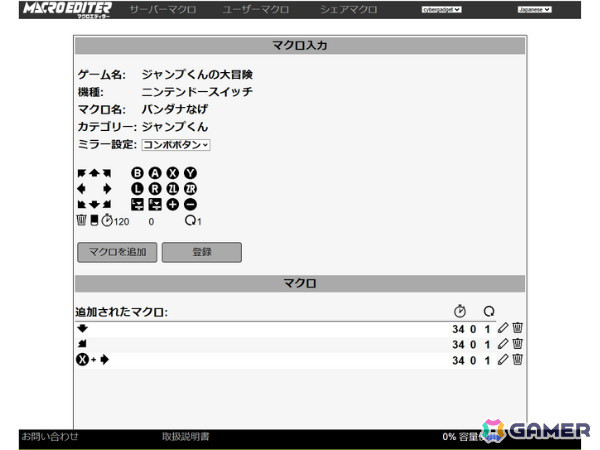Screen dimensions: 600x450
Task: Choose the ZR trigger icon
Action: tap(190, 189)
